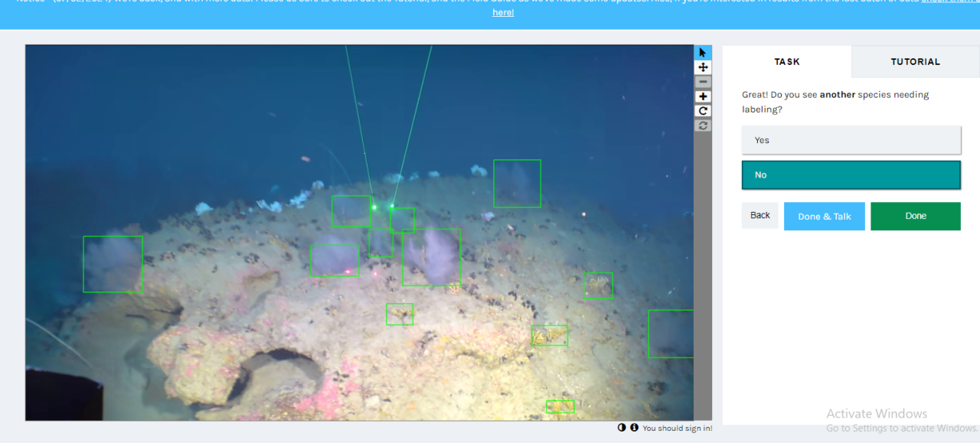This screenshot has width=980, height=443.
Task: Click the "another species needing labeling" question text
Action: click(835, 102)
